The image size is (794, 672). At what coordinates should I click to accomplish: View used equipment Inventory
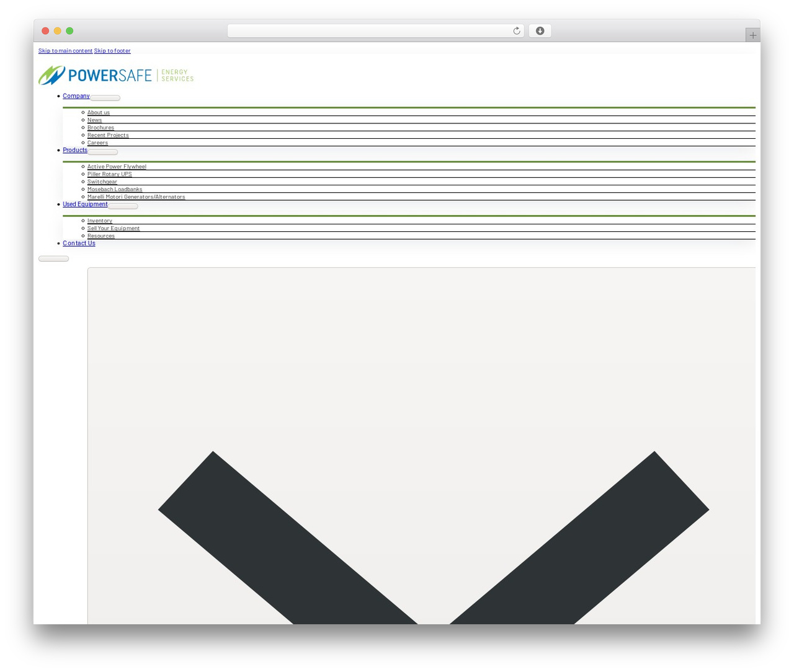click(100, 221)
